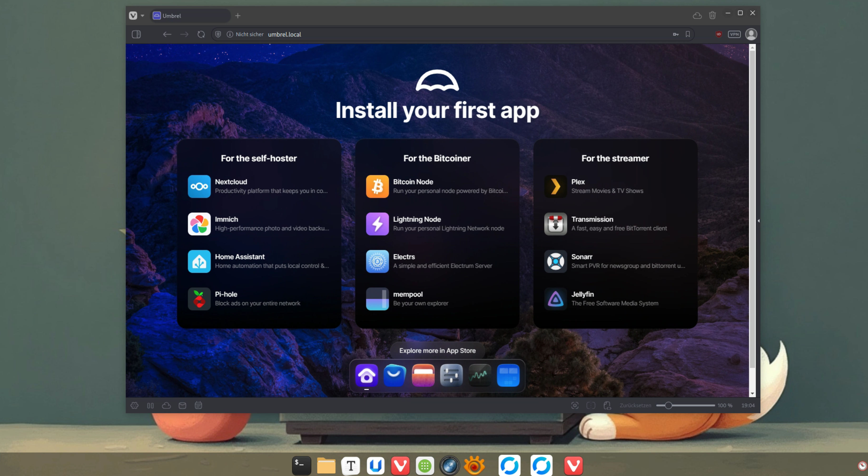This screenshot has width=868, height=476.
Task: Open the Sonarr app icon
Action: tap(556, 261)
